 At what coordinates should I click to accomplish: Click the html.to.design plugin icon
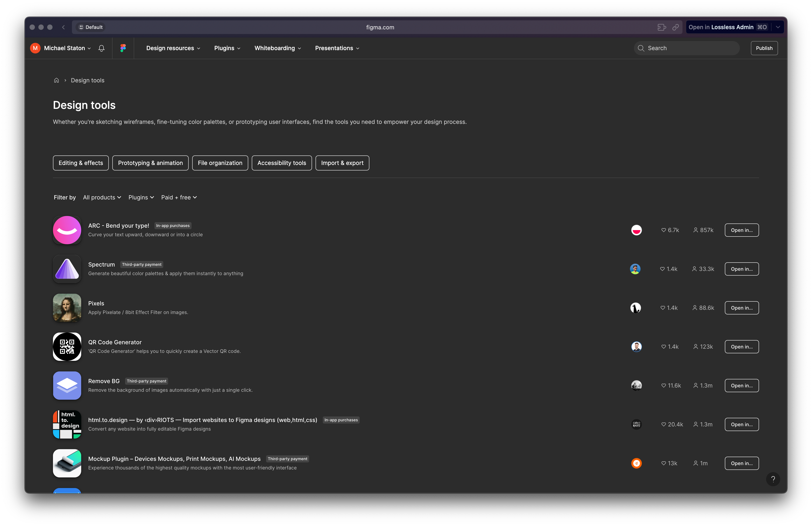67,425
